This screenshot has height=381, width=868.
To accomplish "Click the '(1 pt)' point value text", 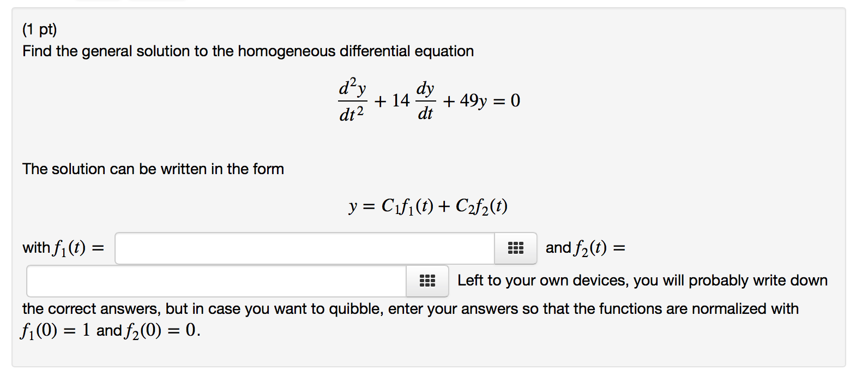I will tap(39, 30).
